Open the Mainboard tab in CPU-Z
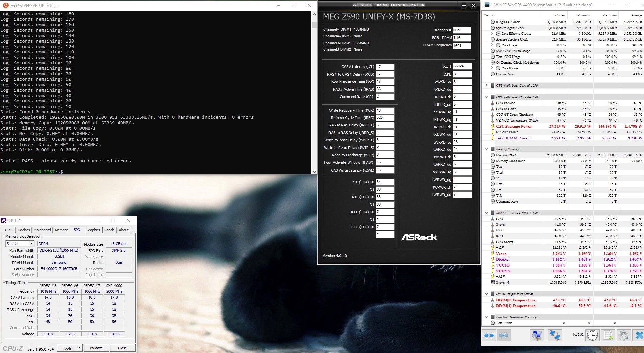This screenshot has width=644, height=353. [42, 230]
